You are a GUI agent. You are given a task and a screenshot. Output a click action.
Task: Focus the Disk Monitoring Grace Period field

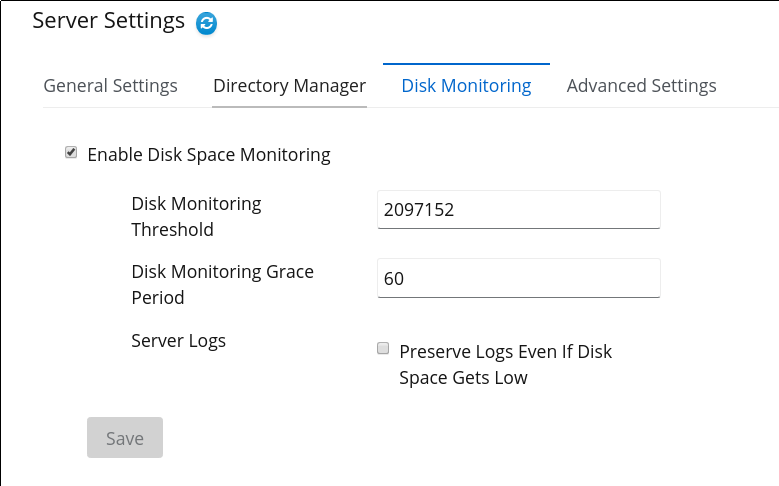pyautogui.click(x=519, y=278)
